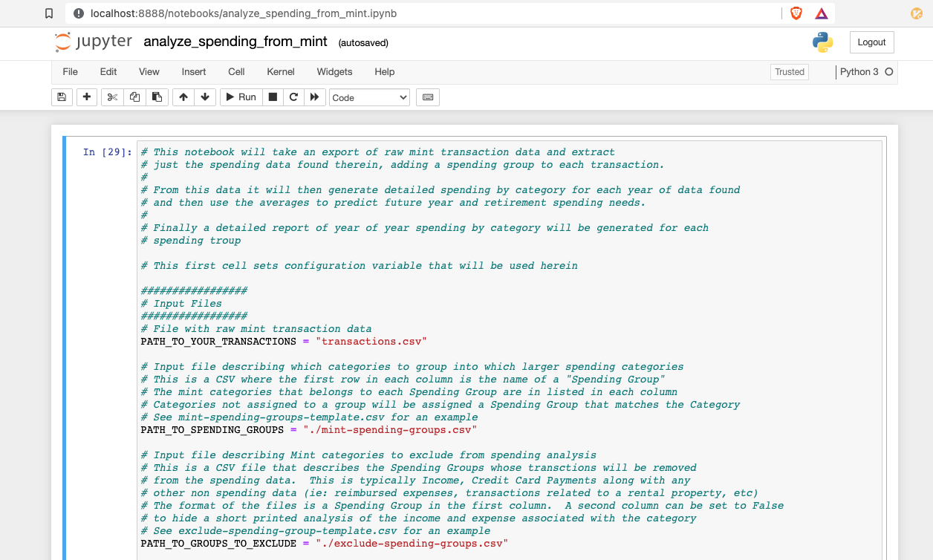
Task: Open the Widgets menu
Action: point(334,72)
